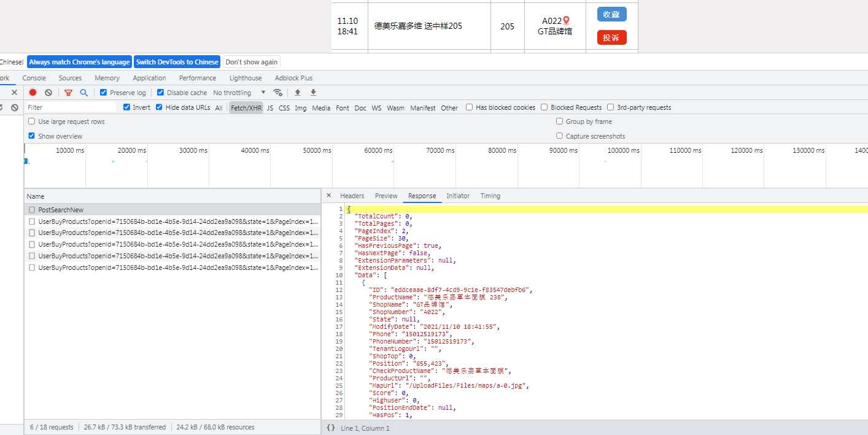
Task: Click the Filter text input field
Action: (71, 107)
